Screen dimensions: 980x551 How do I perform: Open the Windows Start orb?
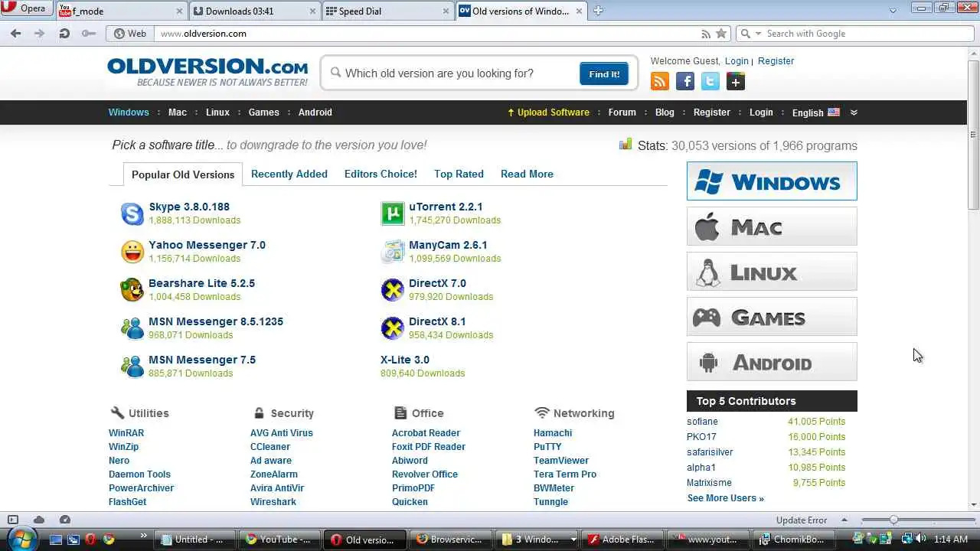click(22, 538)
